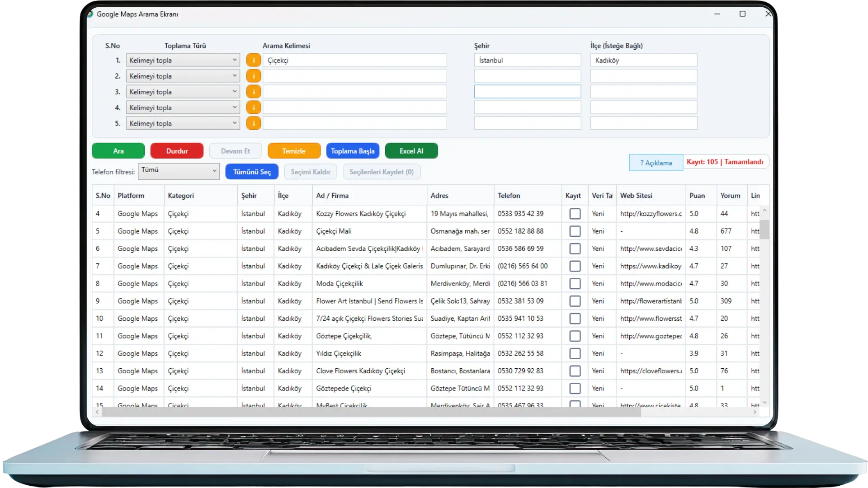Focus the empty İlçe field in row 5

pyautogui.click(x=644, y=123)
